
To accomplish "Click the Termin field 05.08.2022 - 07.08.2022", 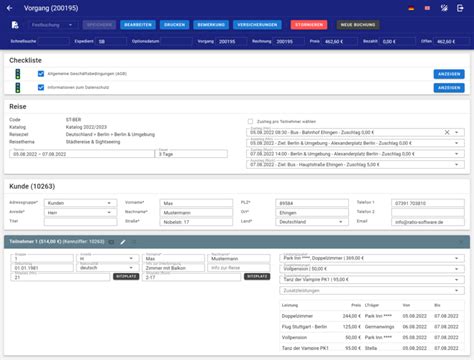I will (x=82, y=154).
